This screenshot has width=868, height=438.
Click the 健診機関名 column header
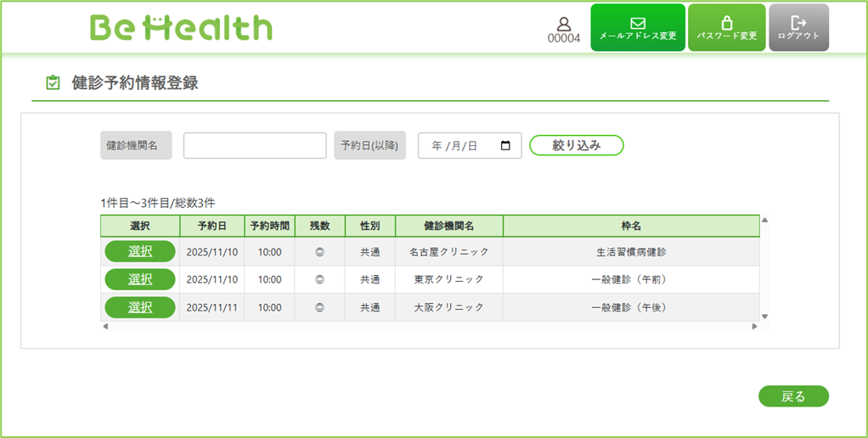coord(449,226)
